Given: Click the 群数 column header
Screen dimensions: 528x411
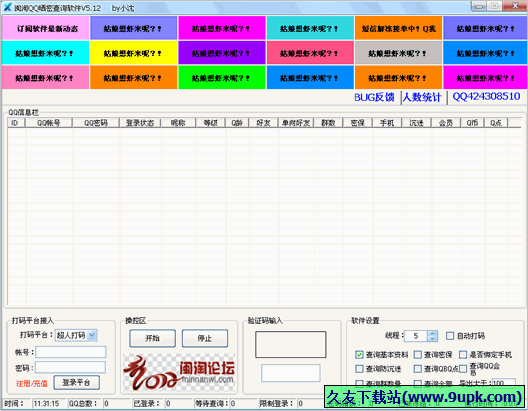Looking at the screenshot, I should click(x=328, y=123).
